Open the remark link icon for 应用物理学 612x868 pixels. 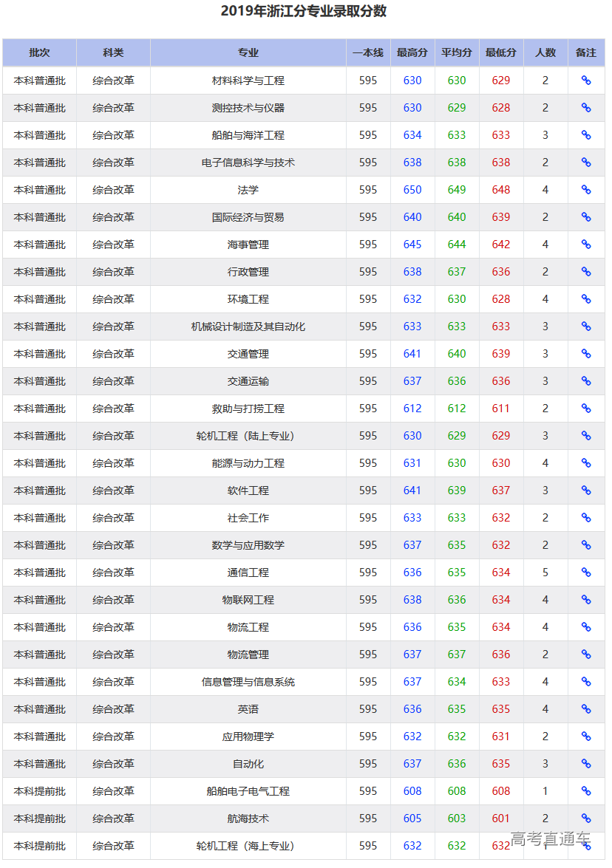pos(585,737)
